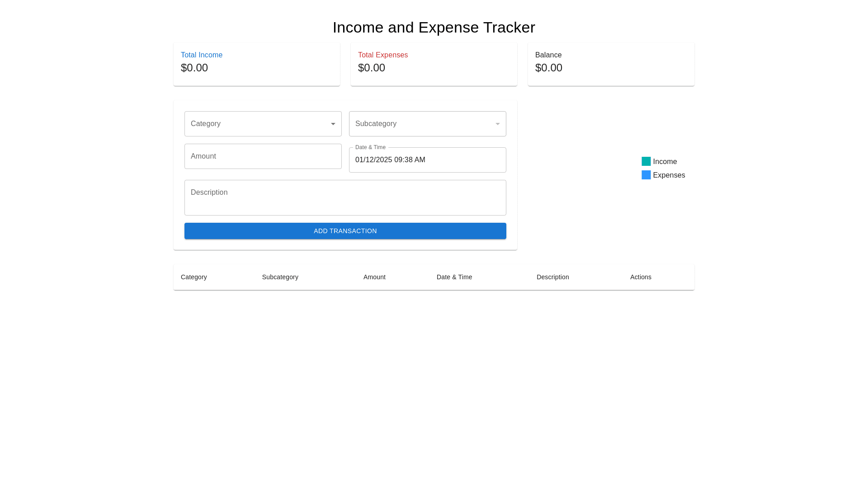Click the Income legend label
The height and width of the screenshot is (488, 868).
click(665, 162)
